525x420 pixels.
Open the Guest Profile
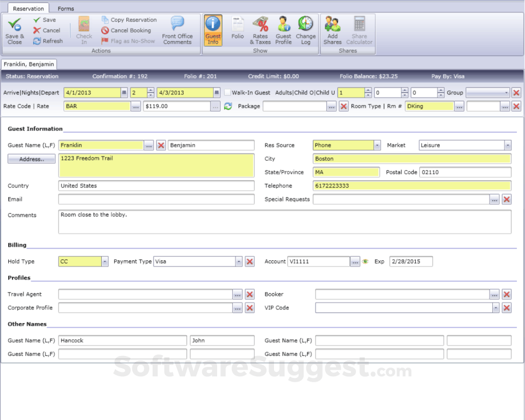pos(283,30)
